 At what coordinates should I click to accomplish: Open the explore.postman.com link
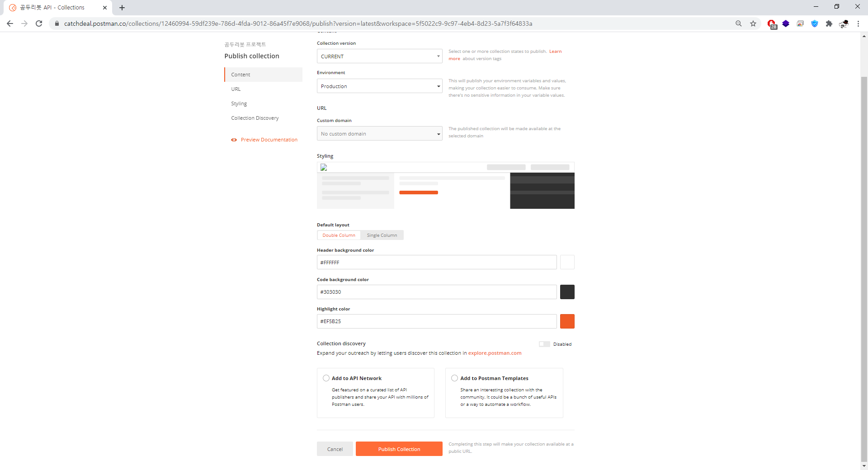[x=495, y=353]
